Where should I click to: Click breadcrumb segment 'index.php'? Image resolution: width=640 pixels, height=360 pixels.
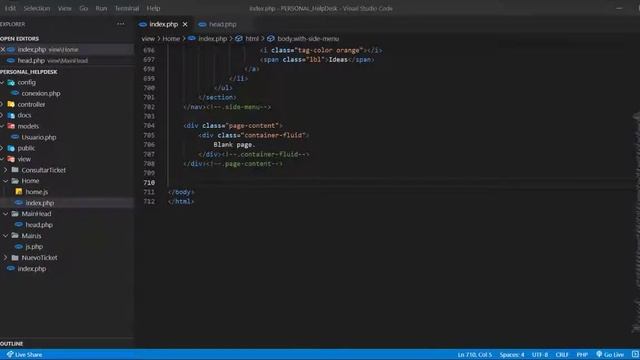[x=212, y=39]
